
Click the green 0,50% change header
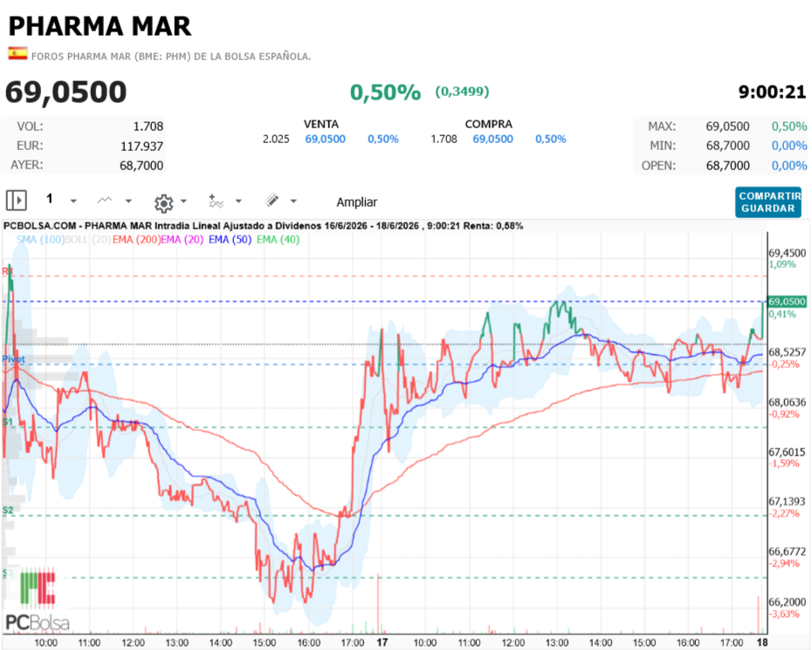pyautogui.click(x=385, y=92)
